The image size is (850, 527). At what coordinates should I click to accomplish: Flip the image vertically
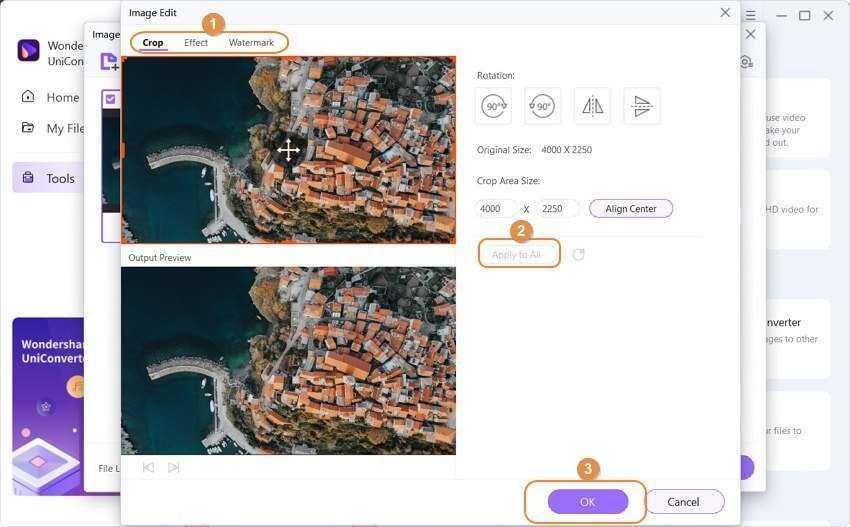(x=642, y=106)
